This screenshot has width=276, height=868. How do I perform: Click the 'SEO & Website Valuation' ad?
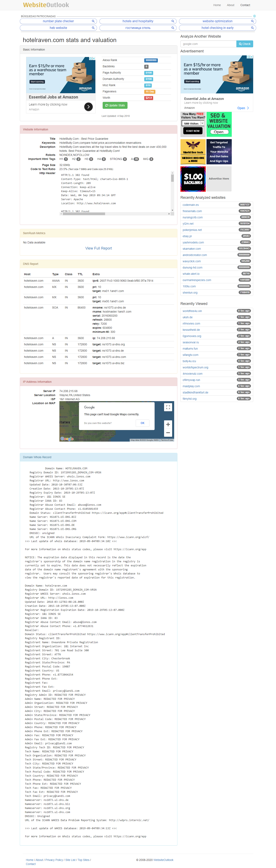[219, 124]
